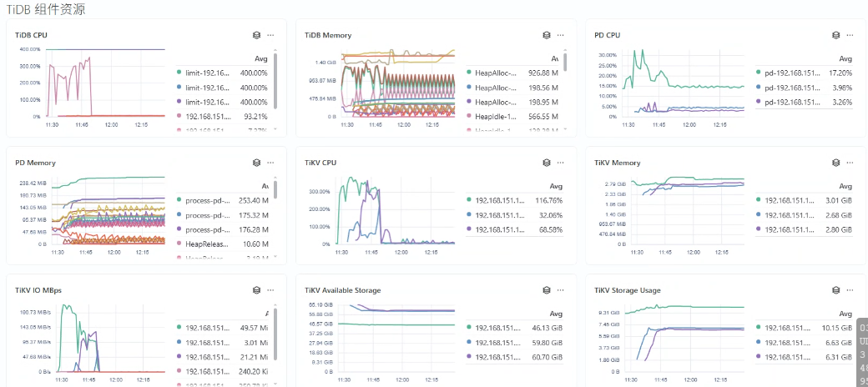Click the Avg column header in PD CPU legend
Viewport: 868px width, 387px height.
click(845, 58)
